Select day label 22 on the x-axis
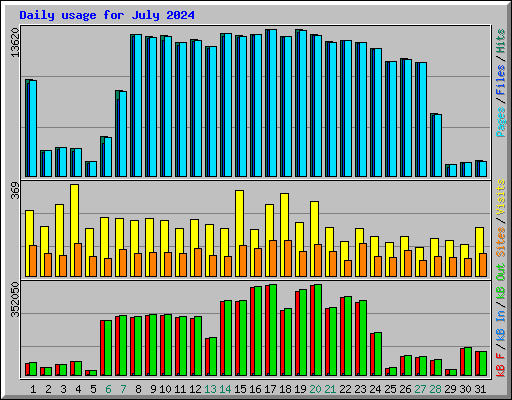The width and height of the screenshot is (512, 400). [x=345, y=389]
